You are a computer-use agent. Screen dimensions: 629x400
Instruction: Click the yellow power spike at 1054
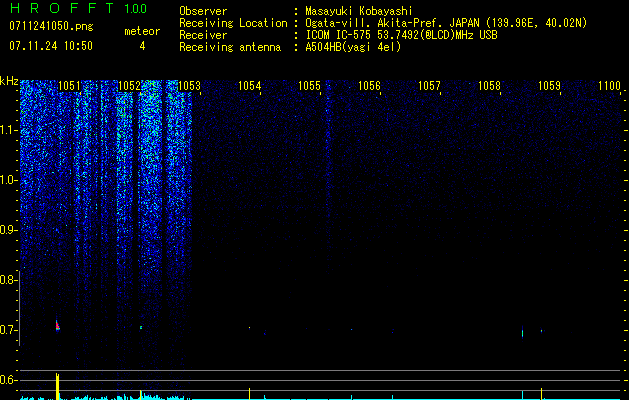coord(250,394)
